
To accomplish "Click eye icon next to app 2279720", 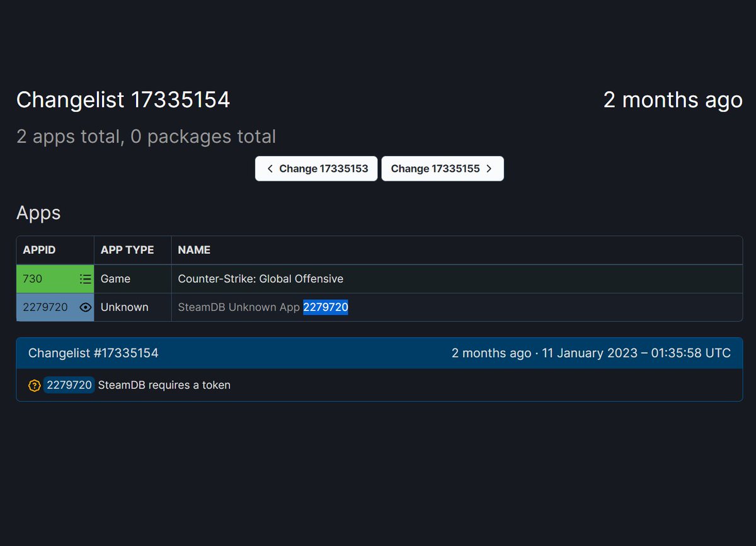I will [86, 307].
